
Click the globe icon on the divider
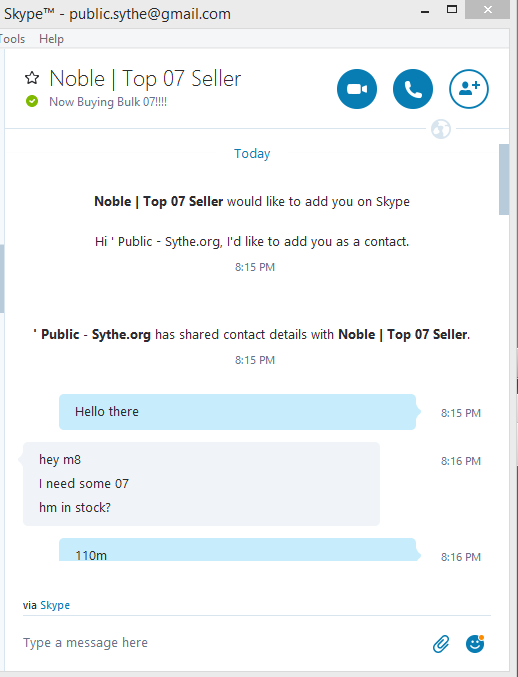click(x=441, y=129)
